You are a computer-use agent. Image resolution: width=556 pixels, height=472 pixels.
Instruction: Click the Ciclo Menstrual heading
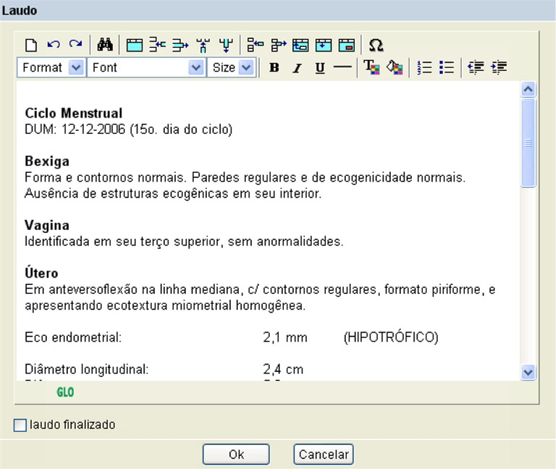[x=74, y=113]
